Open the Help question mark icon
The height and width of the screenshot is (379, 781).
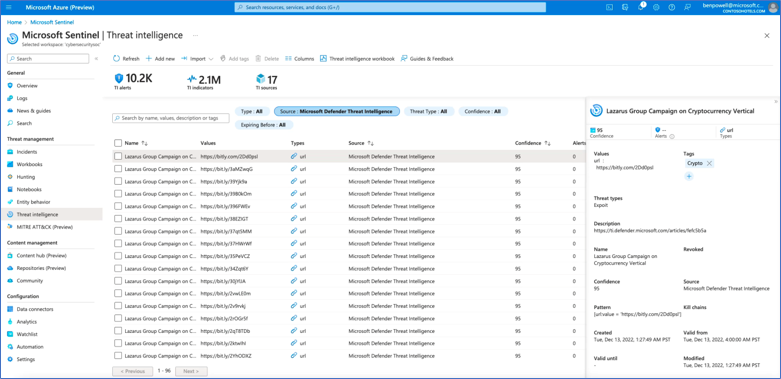(672, 7)
